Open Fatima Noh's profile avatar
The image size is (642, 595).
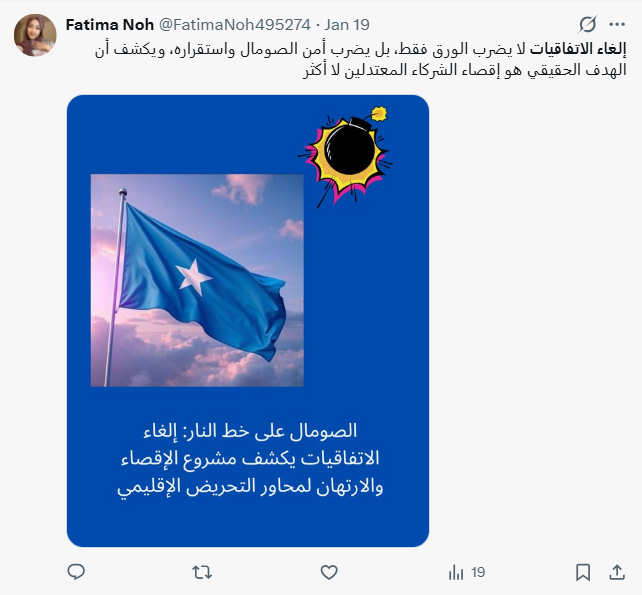pos(35,35)
